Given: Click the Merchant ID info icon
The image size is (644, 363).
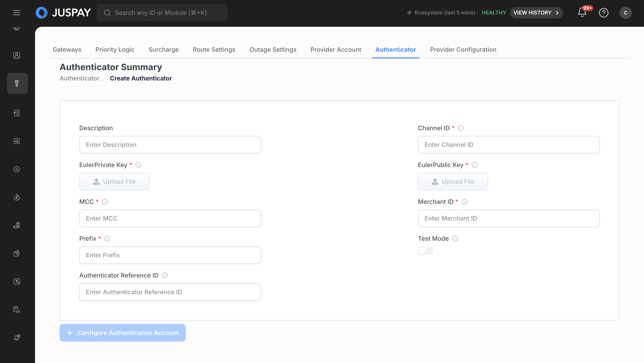Looking at the screenshot, I should pos(465,202).
